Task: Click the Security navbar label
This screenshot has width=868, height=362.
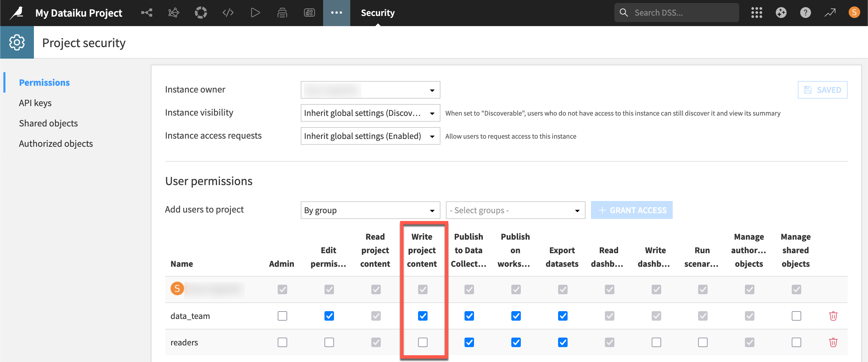Action: click(x=378, y=13)
